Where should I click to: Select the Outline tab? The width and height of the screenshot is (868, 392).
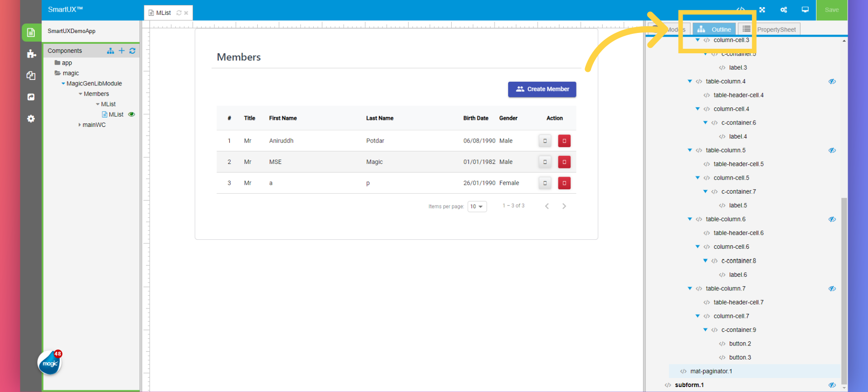tap(714, 29)
